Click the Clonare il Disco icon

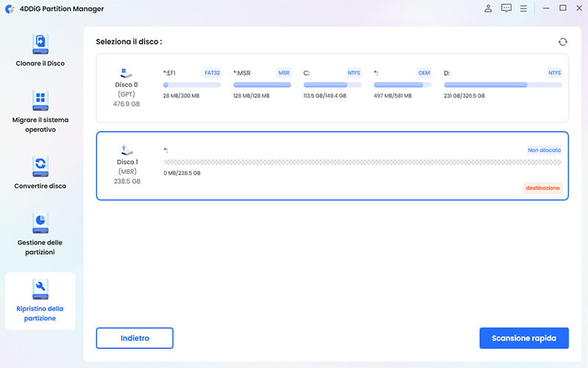40,43
